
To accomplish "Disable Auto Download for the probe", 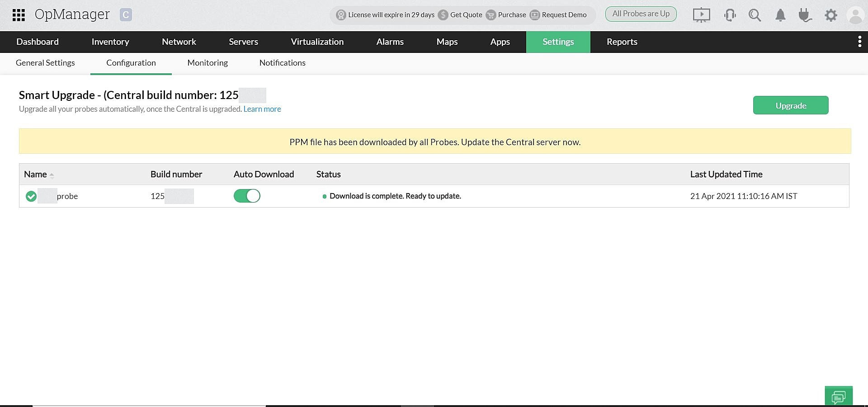I will pos(246,196).
